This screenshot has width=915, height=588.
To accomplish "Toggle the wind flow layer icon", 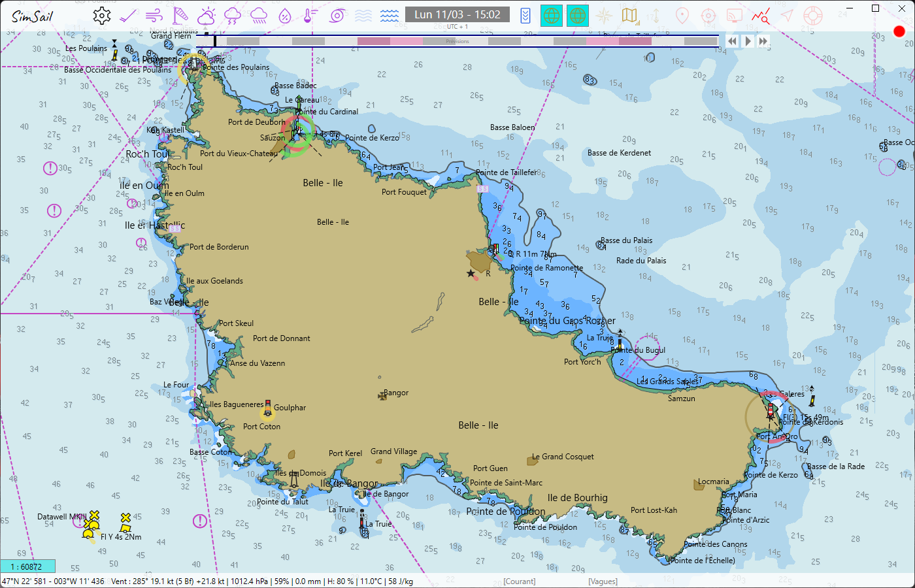I will point(154,16).
